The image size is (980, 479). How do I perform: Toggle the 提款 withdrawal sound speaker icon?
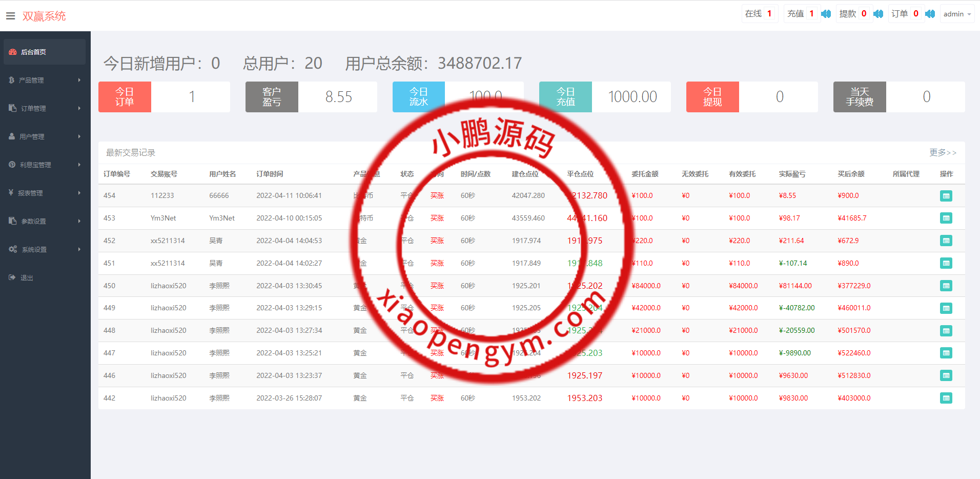[878, 14]
